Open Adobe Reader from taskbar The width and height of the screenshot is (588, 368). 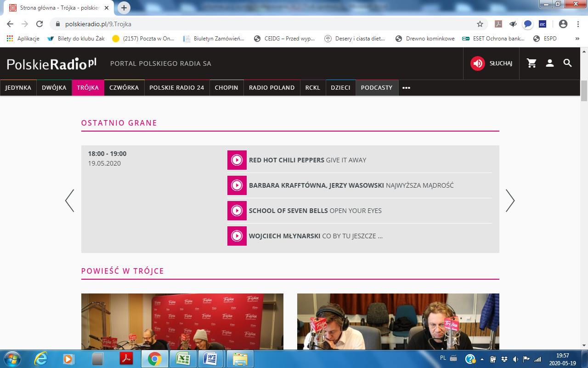coord(126,359)
